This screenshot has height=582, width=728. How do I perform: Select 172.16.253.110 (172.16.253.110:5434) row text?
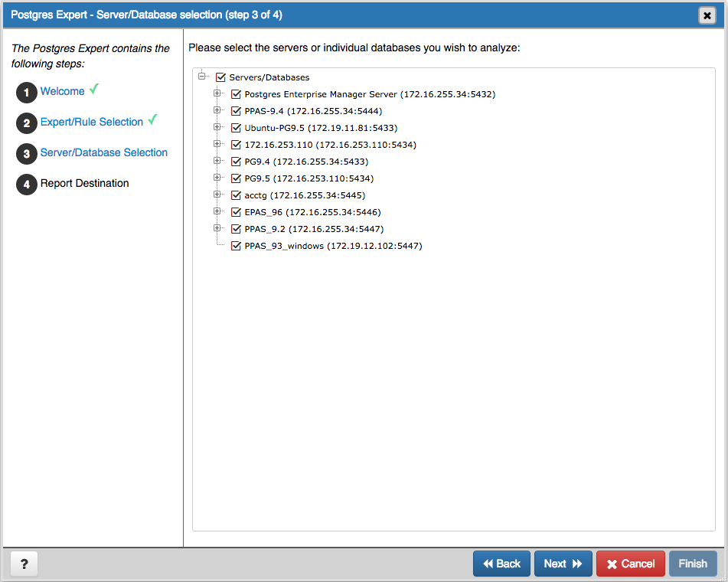(330, 145)
